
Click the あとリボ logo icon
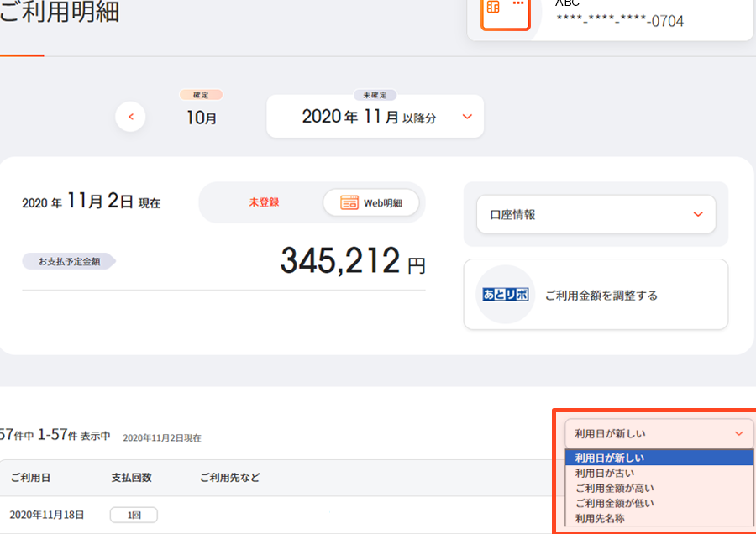[x=505, y=295]
